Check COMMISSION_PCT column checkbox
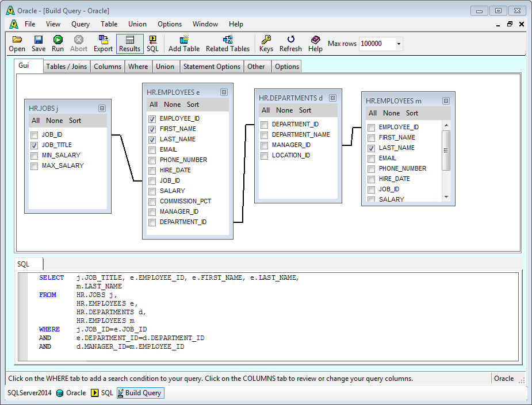532x405 pixels. pos(152,202)
